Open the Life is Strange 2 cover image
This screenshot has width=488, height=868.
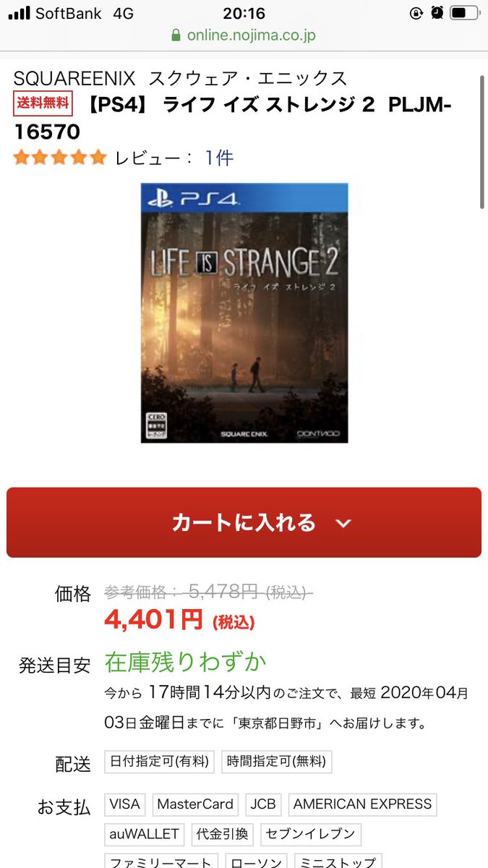coord(244,313)
